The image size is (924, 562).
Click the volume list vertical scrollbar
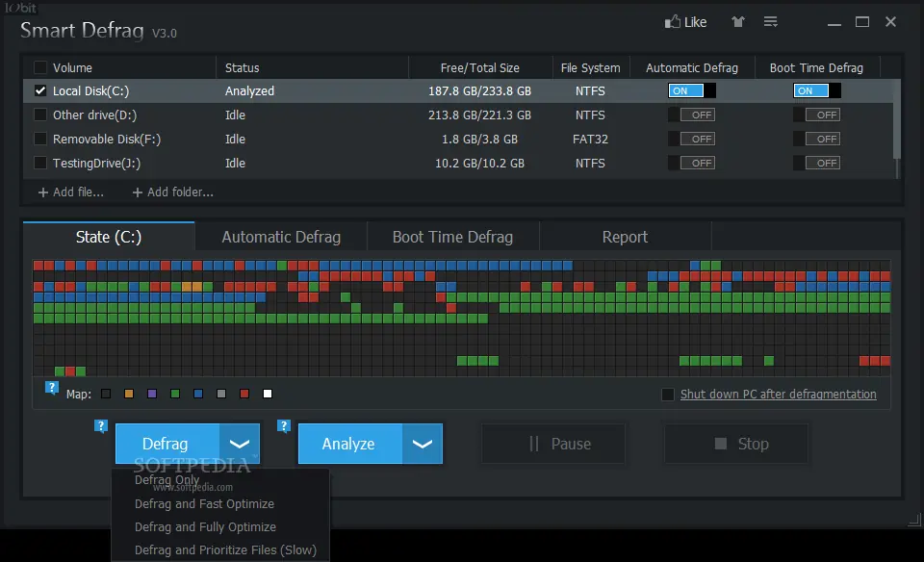897,119
